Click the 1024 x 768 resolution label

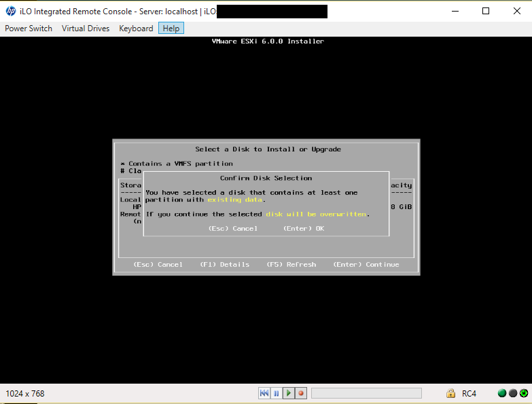point(25,394)
